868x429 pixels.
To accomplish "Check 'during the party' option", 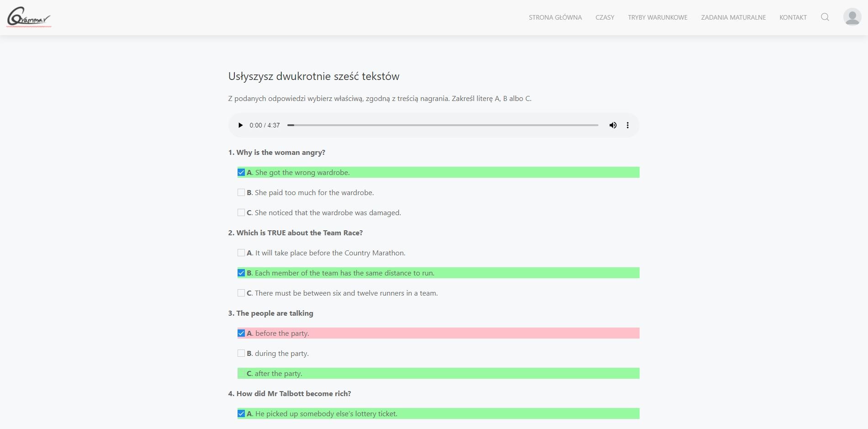I will 241,354.
